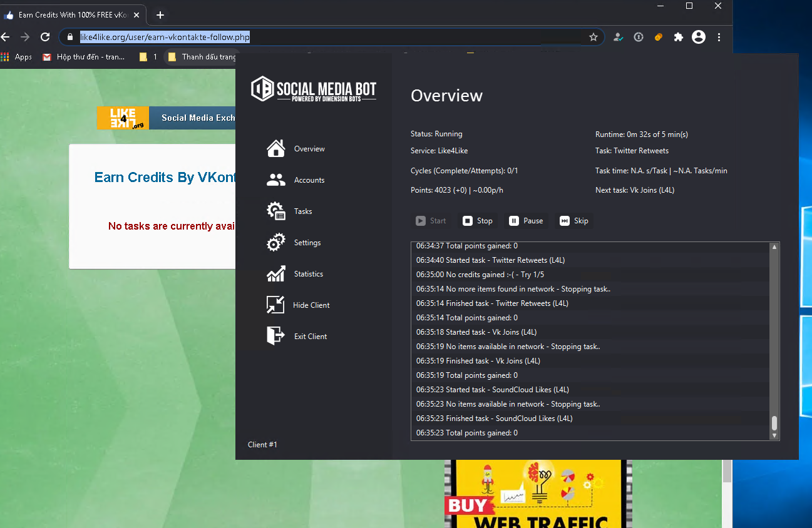Image resolution: width=812 pixels, height=528 pixels.
Task: Click the disabled Start button
Action: pyautogui.click(x=431, y=221)
